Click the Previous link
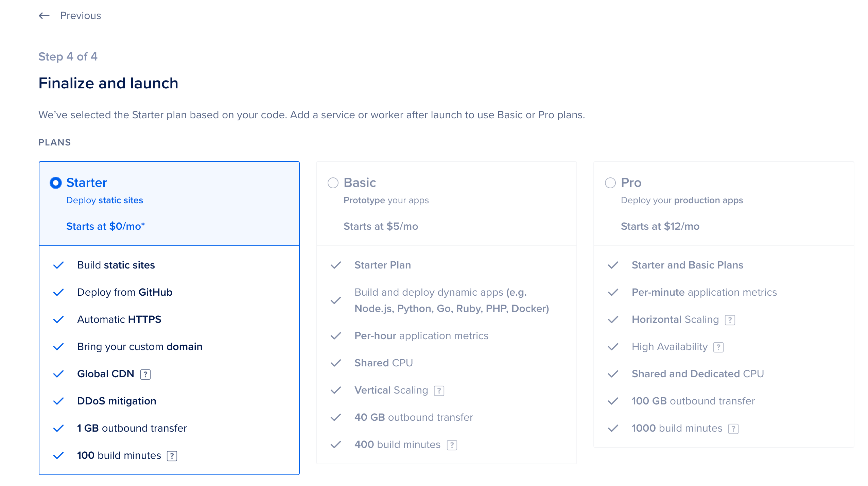 click(x=80, y=16)
